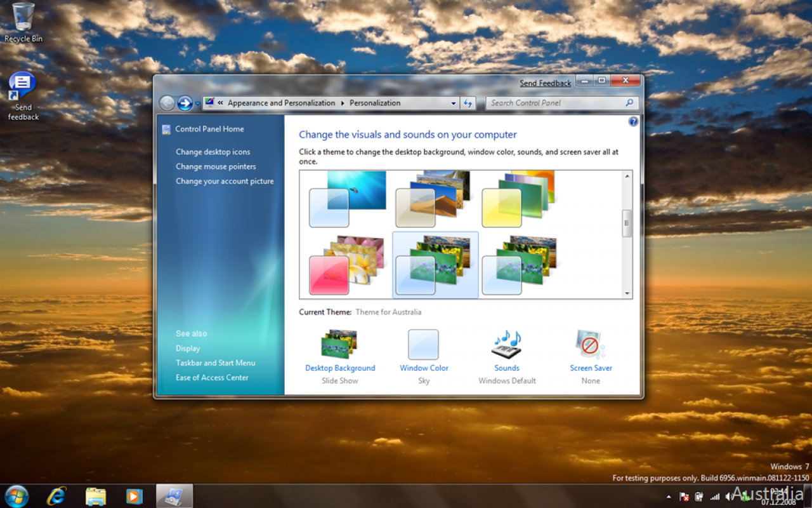Select the last theme in second row
812x508 pixels.
tap(520, 265)
